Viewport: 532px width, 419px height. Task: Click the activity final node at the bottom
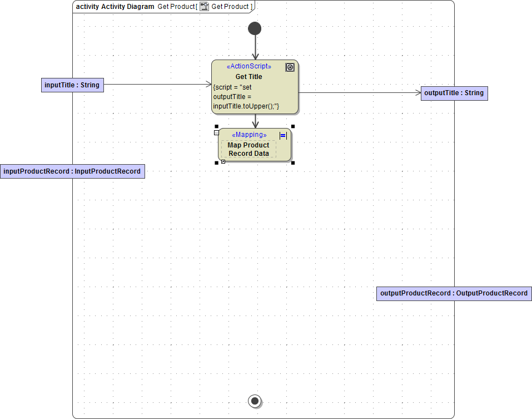[255, 401]
